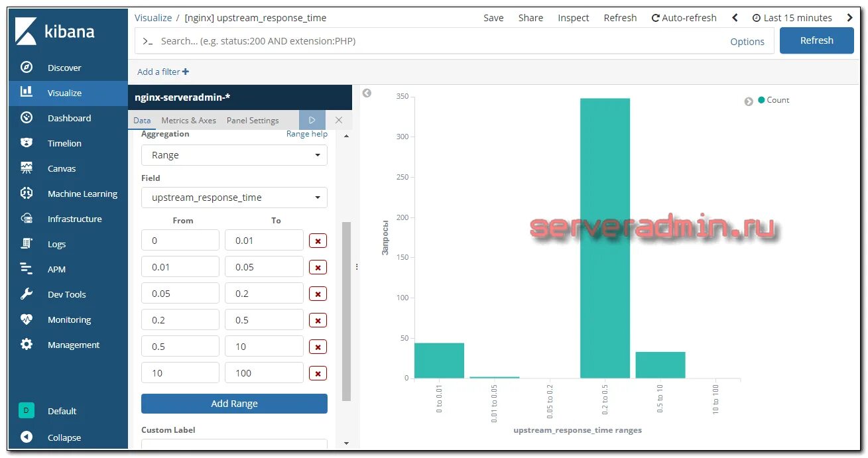Click the Kibana logo icon
This screenshot has width=868, height=458.
26,31
